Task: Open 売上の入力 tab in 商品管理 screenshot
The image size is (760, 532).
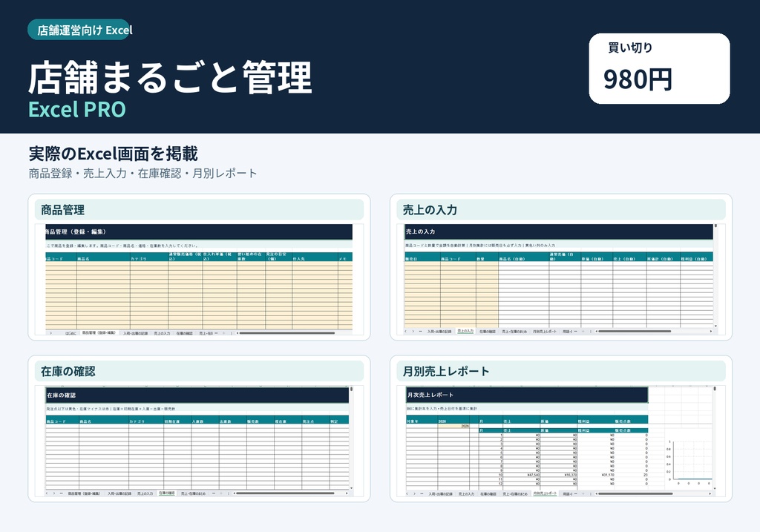Action: 162,333
